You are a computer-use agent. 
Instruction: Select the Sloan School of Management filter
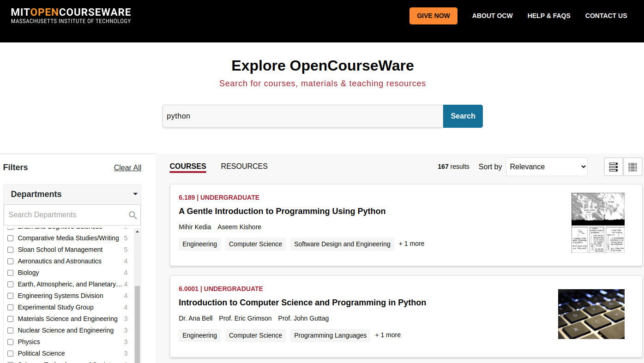[x=10, y=250]
